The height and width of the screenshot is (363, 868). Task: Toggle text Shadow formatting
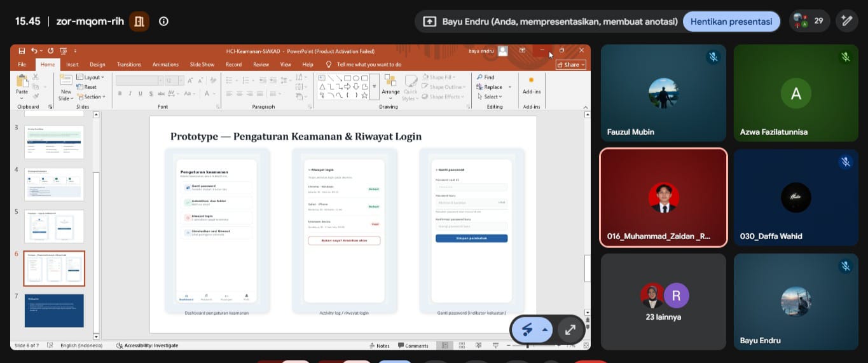(150, 93)
